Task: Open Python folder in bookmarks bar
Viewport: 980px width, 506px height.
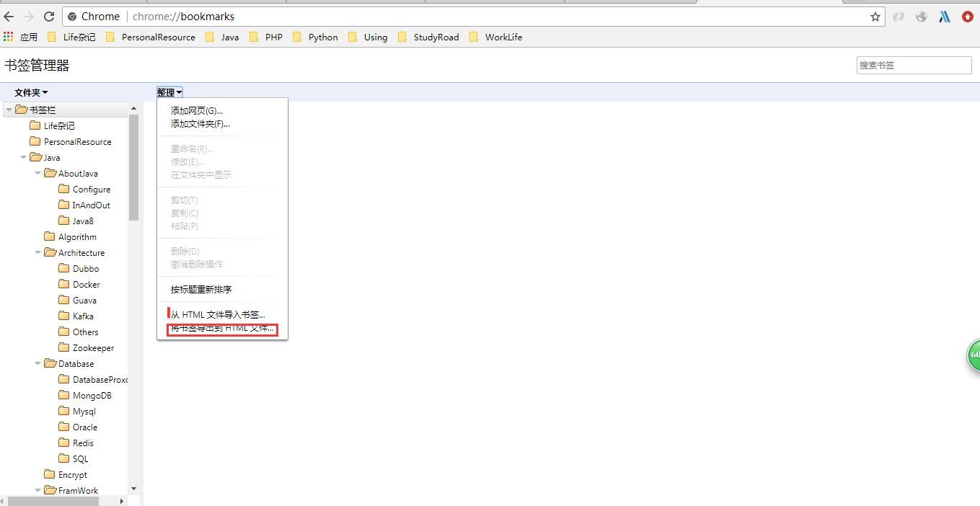Action: click(315, 37)
